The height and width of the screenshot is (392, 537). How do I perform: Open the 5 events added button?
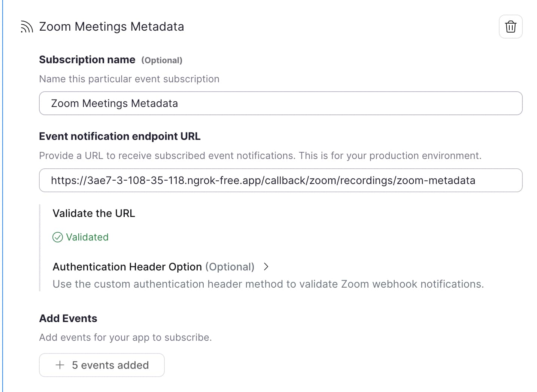click(x=102, y=365)
